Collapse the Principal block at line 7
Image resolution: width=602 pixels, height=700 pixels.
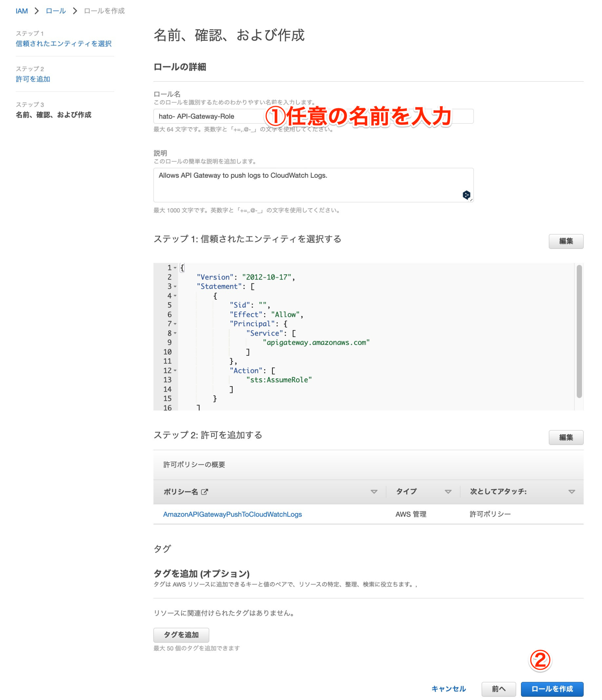point(175,324)
